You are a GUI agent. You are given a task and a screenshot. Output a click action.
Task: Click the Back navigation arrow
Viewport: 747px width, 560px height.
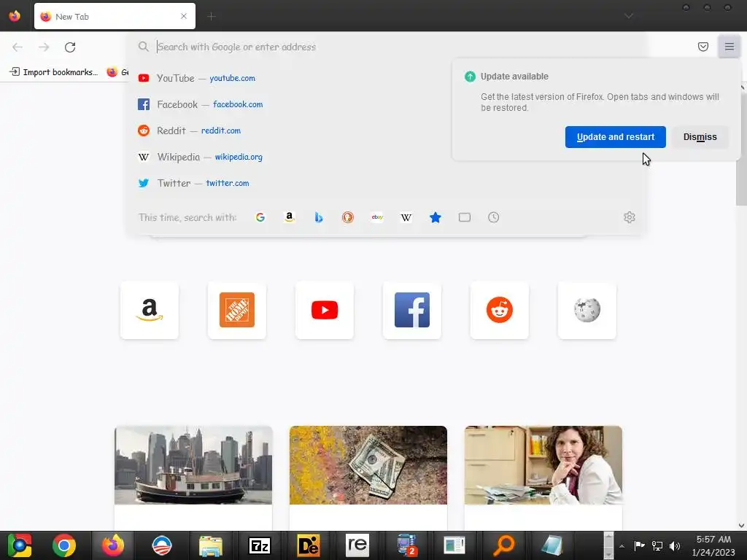18,47
